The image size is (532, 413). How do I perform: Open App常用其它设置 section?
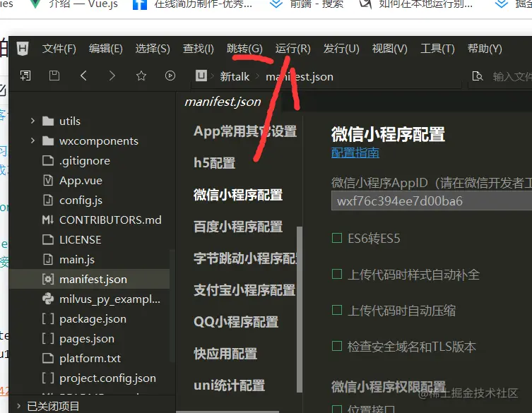point(245,131)
